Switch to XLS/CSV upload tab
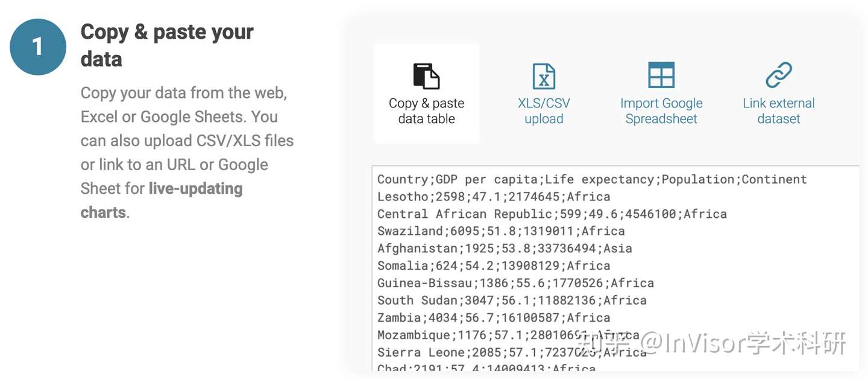 coord(544,93)
